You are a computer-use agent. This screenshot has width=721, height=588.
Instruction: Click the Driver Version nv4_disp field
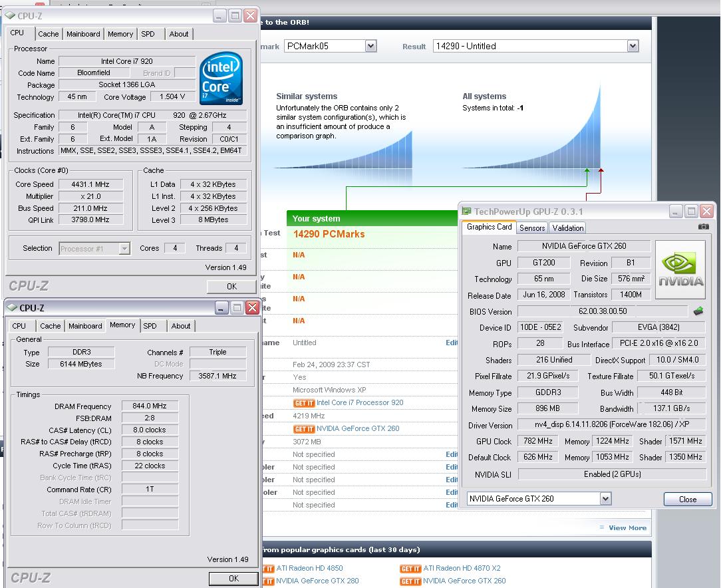(611, 424)
